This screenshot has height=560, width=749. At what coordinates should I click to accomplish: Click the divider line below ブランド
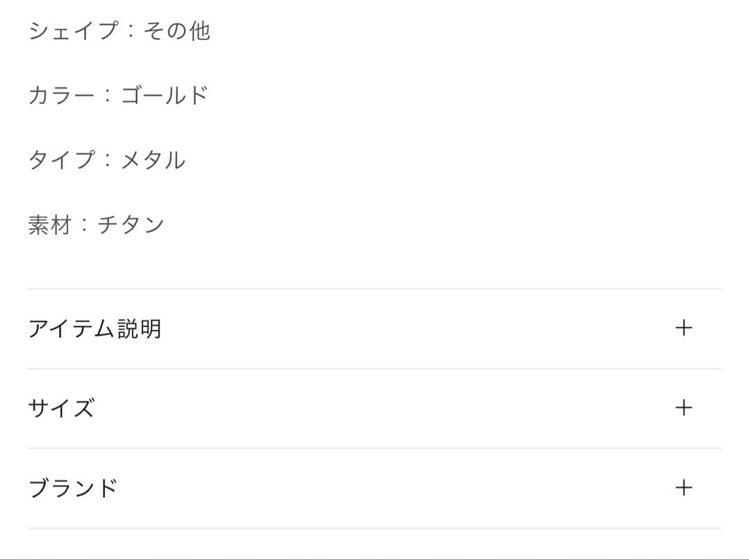point(374,528)
